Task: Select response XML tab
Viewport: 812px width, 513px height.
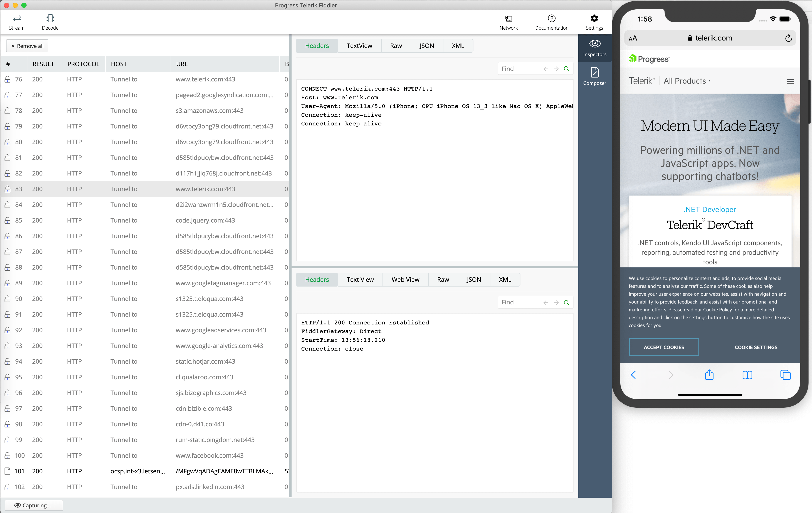Action: pyautogui.click(x=505, y=279)
